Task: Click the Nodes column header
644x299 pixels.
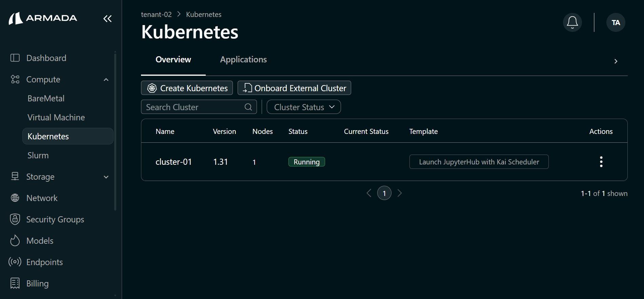Action: point(263,132)
